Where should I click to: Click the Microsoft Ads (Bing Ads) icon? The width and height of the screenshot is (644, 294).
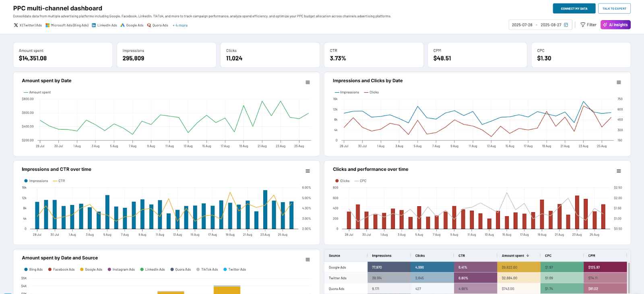point(47,25)
